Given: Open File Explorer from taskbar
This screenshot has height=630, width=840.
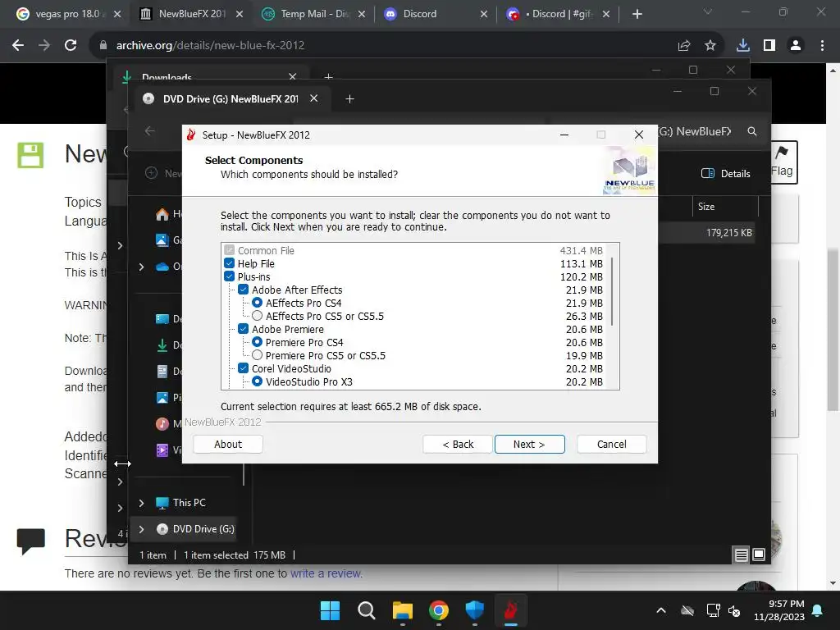Looking at the screenshot, I should (x=402, y=610).
